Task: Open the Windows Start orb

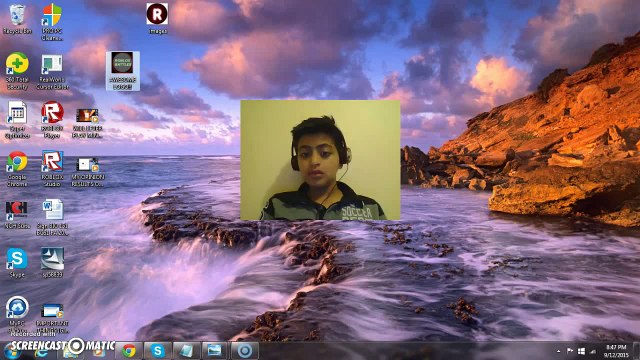Action: (12, 351)
